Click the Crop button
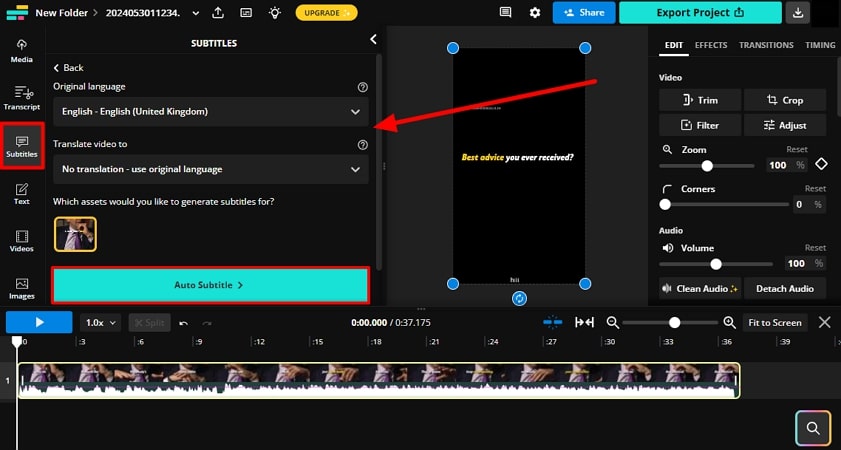 coord(785,100)
